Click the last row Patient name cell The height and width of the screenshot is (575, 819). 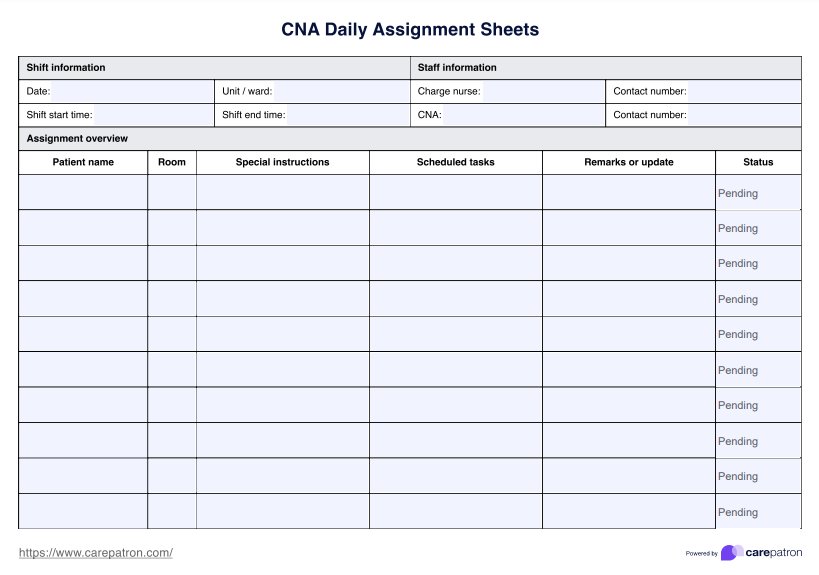click(83, 512)
